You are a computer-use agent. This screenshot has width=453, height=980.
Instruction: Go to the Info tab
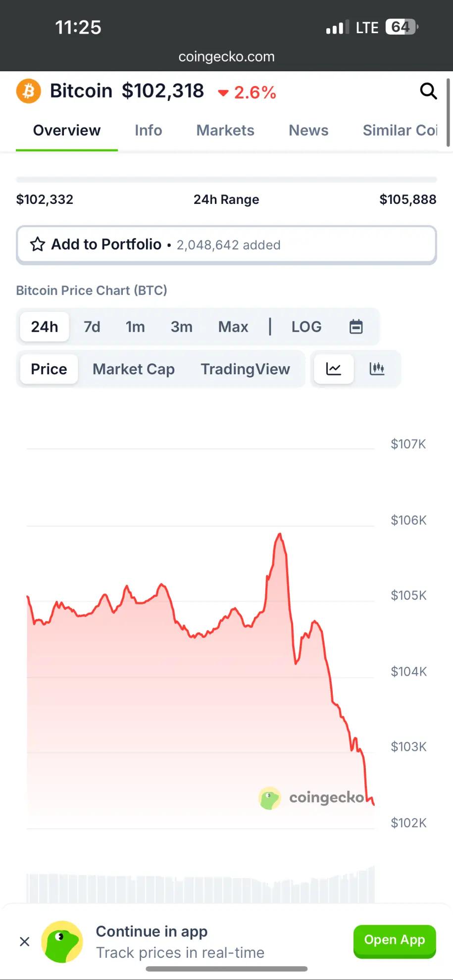pos(149,130)
